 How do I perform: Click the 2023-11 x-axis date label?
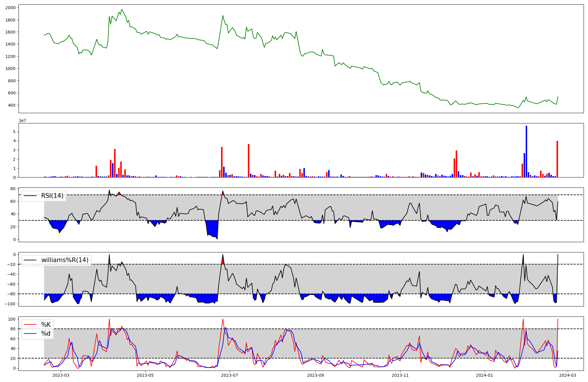click(x=400, y=375)
